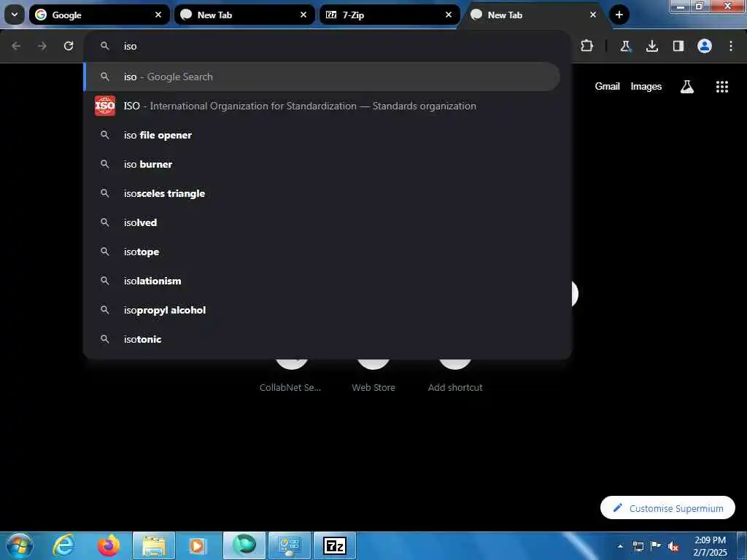Image resolution: width=747 pixels, height=560 pixels.
Task: Launch Firefox from taskbar
Action: point(109,545)
